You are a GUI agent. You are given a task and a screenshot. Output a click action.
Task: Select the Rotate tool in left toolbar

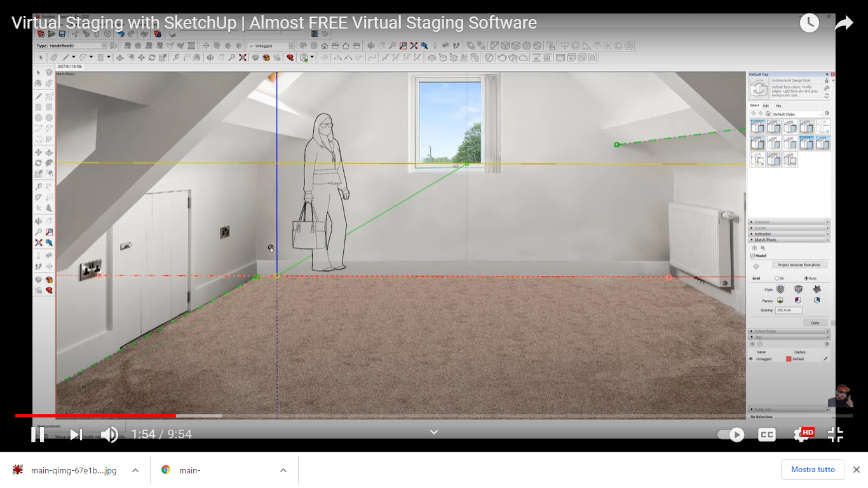click(x=38, y=163)
